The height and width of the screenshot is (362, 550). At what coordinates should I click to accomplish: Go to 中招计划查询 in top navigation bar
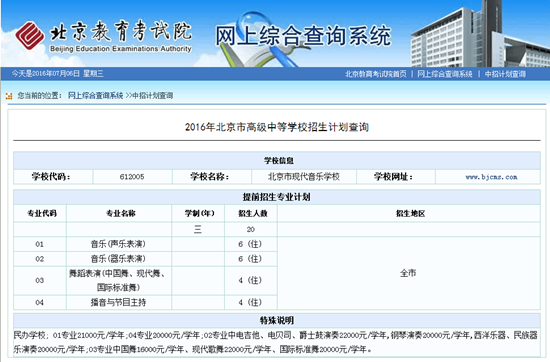(x=505, y=74)
